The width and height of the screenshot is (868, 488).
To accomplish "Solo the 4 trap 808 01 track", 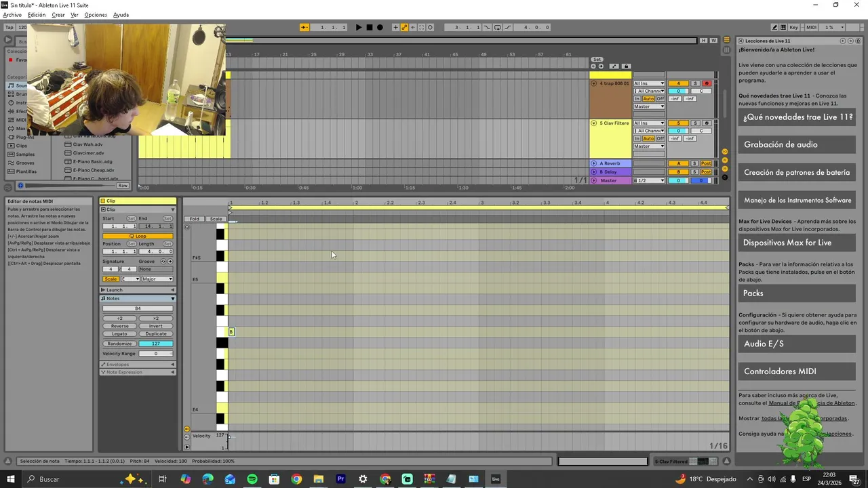I will 695,83.
